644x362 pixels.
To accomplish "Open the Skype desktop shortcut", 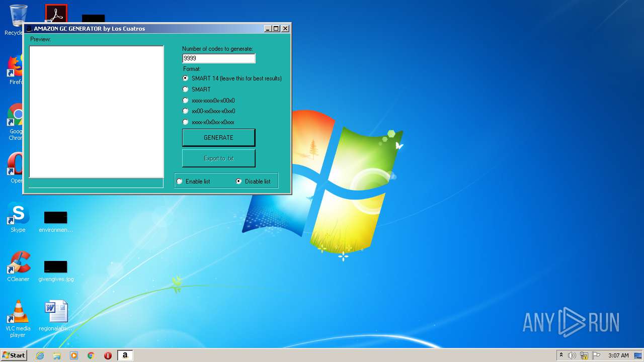I will coord(18,218).
